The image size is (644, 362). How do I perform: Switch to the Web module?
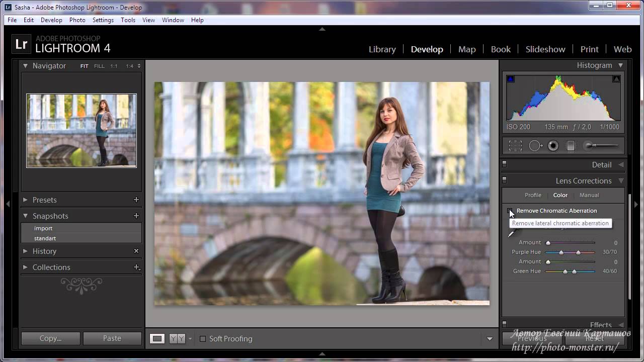point(622,49)
